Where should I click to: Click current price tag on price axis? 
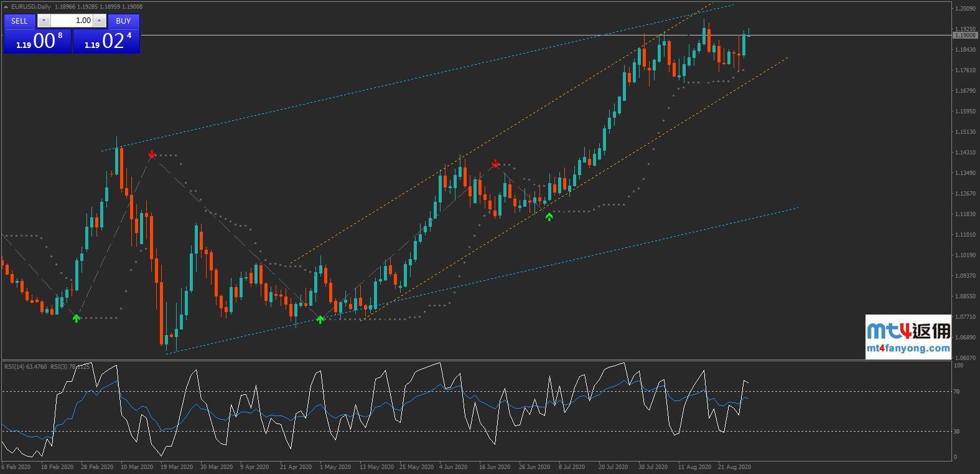click(x=965, y=36)
